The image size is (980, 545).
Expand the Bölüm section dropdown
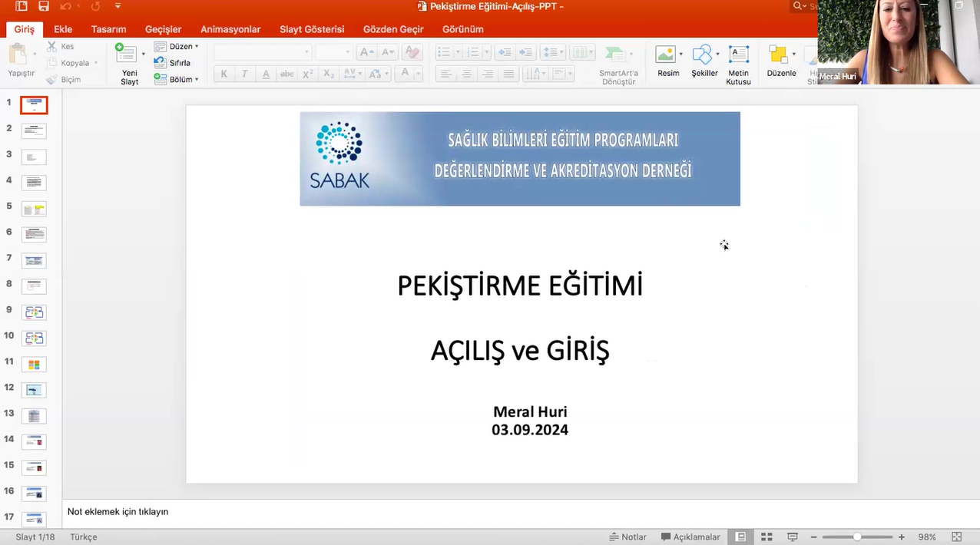coord(197,80)
